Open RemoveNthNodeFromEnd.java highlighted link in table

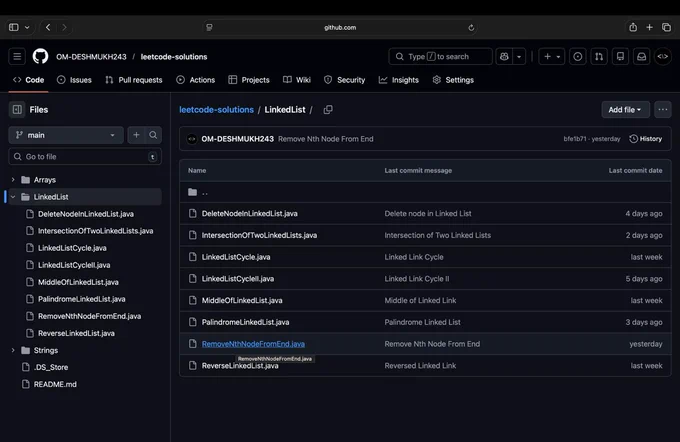pyautogui.click(x=253, y=344)
